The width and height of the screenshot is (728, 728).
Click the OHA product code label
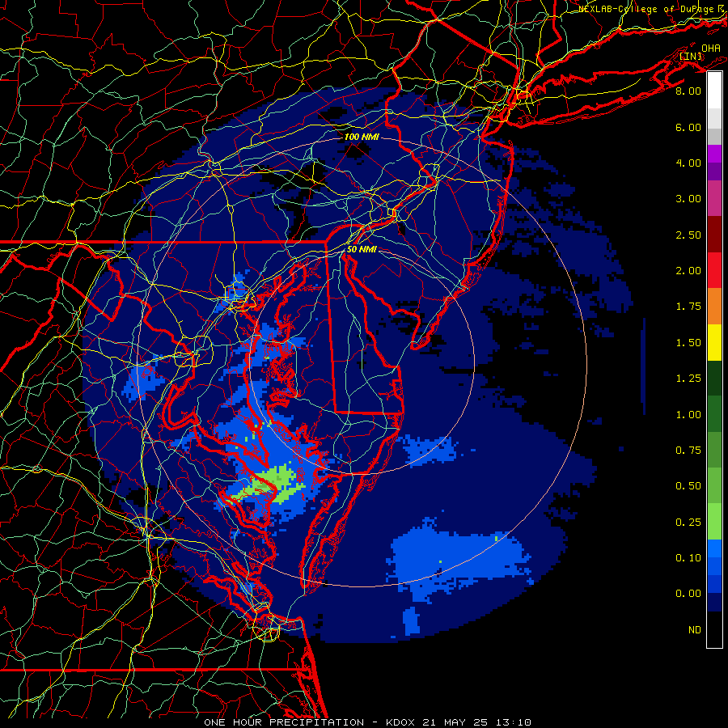click(x=711, y=48)
